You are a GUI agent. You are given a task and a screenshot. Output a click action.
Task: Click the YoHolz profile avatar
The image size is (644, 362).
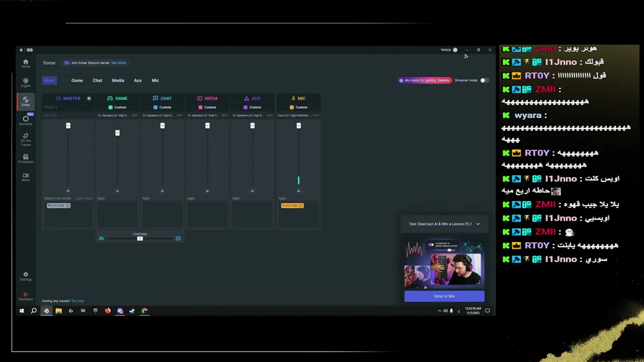(x=455, y=50)
